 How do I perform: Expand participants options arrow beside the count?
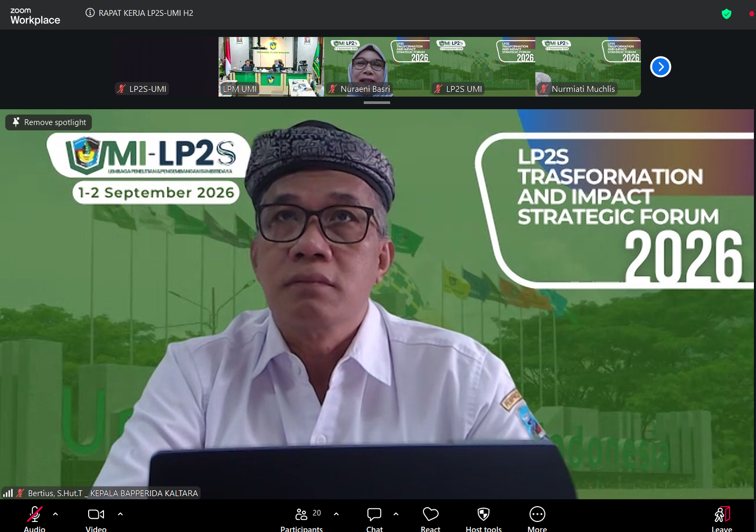pos(336,514)
